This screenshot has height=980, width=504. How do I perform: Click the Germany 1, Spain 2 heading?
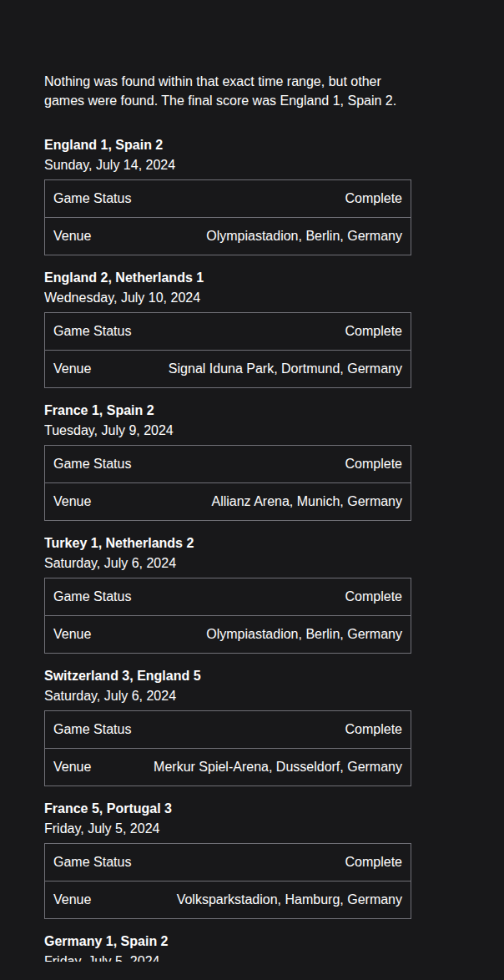106,941
